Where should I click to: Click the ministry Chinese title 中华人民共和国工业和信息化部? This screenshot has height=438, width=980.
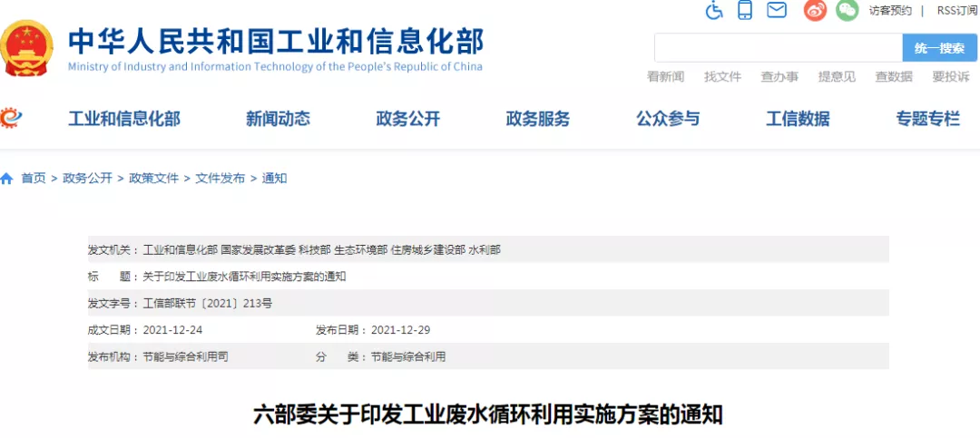[276, 41]
